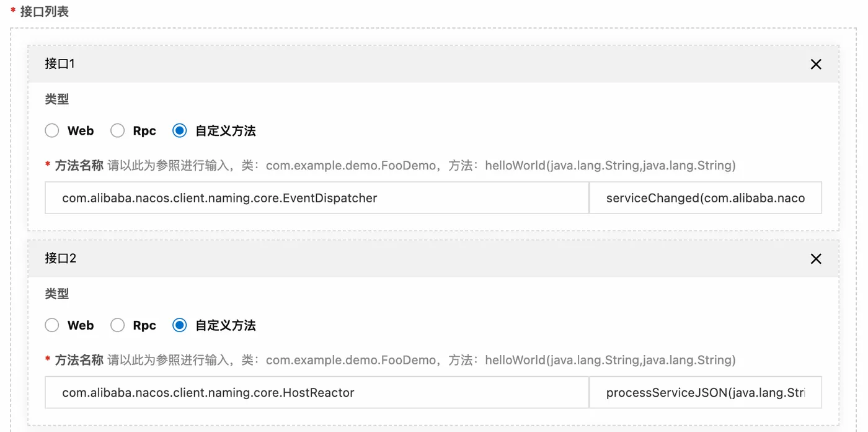Delete 接口2 using its X icon
The height and width of the screenshot is (432, 868).
(x=816, y=259)
